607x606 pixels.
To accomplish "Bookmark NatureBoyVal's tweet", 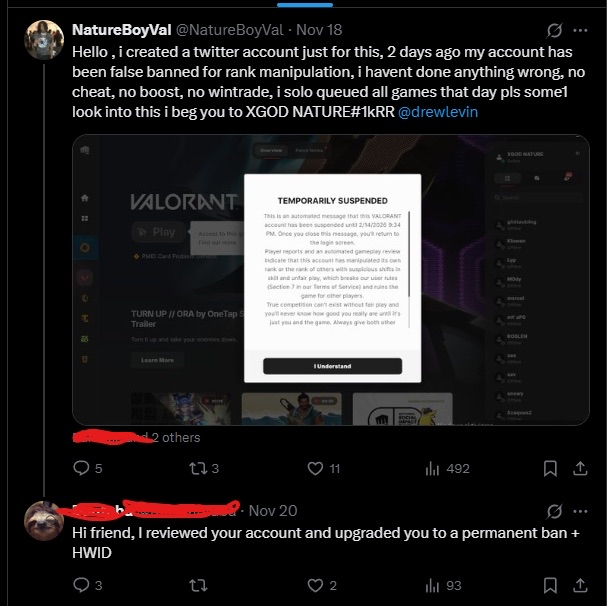I will [550, 469].
